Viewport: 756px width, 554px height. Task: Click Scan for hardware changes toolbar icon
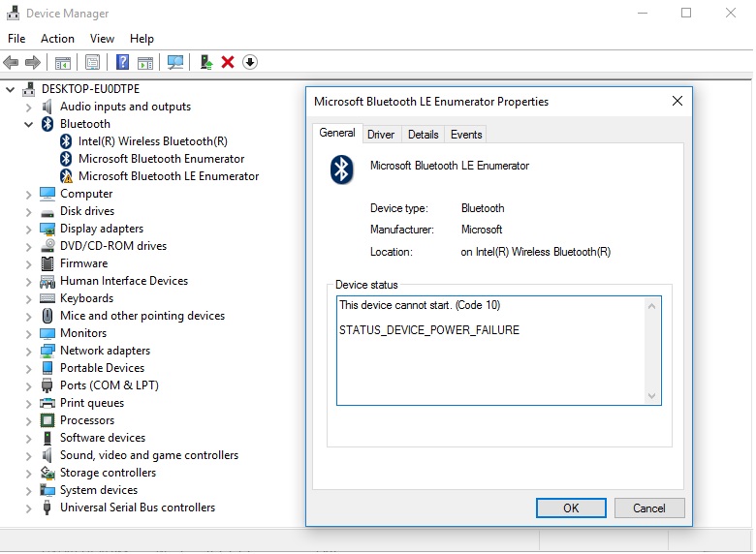tap(175, 62)
